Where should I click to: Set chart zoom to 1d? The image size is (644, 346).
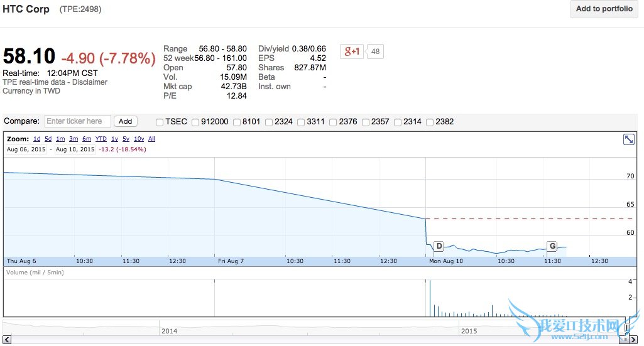[x=37, y=139]
